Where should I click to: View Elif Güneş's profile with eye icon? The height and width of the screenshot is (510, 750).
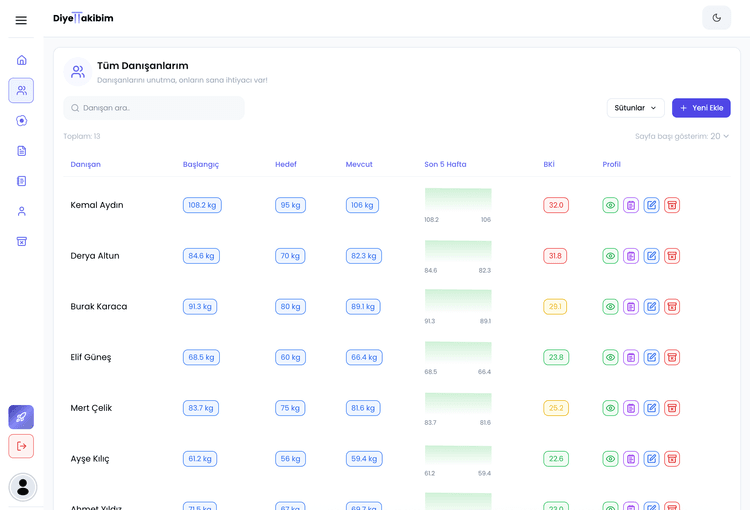click(610, 357)
